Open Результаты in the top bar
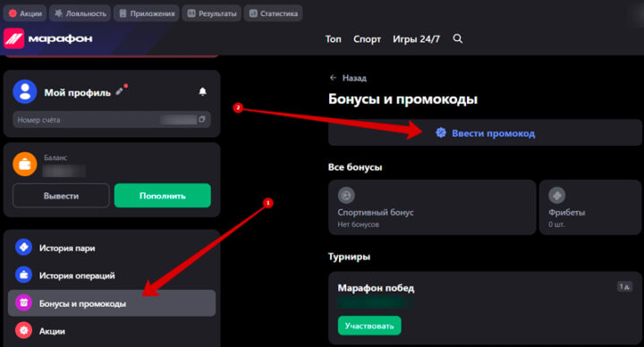644x347 pixels. [211, 13]
